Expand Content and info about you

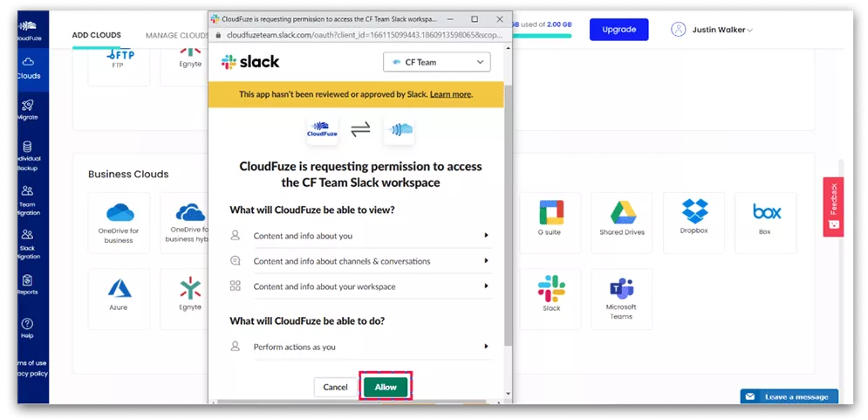tap(360, 236)
